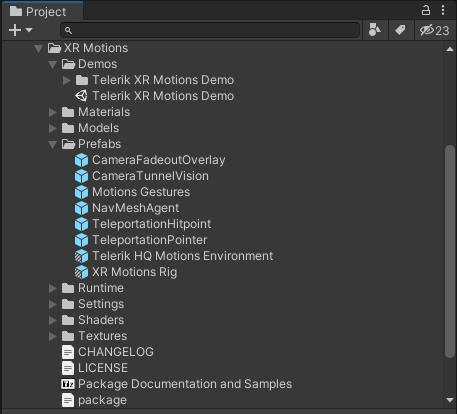457x414 pixels.
Task: Click the Runtime folder icon
Action: pos(68,288)
